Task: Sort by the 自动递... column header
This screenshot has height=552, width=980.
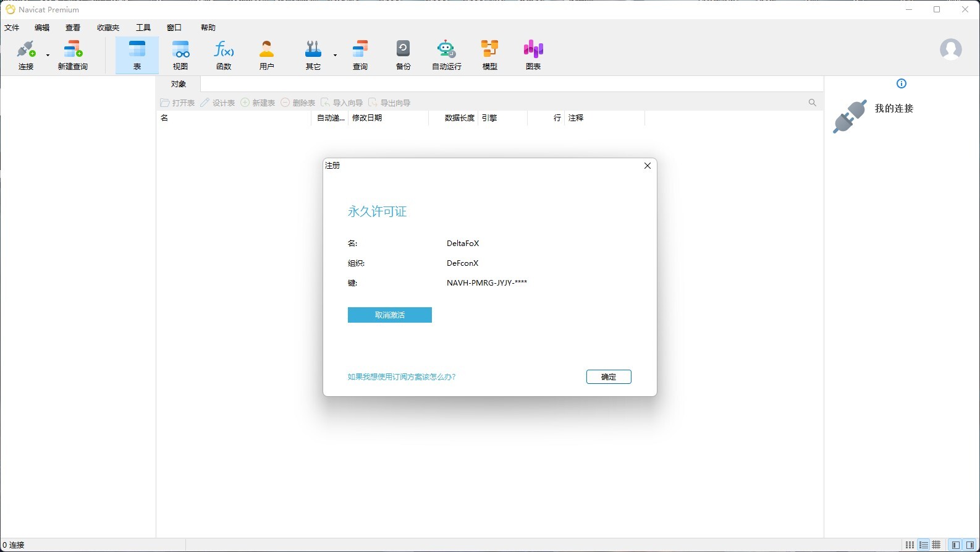Action: [331, 118]
